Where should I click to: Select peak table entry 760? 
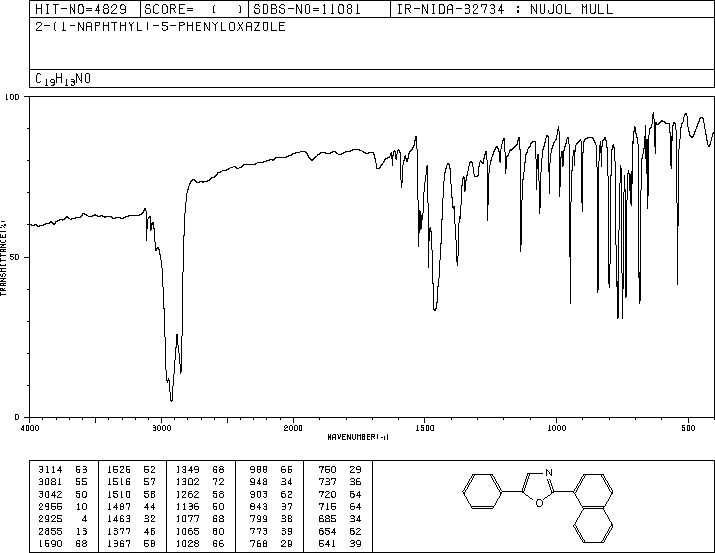(x=340, y=470)
